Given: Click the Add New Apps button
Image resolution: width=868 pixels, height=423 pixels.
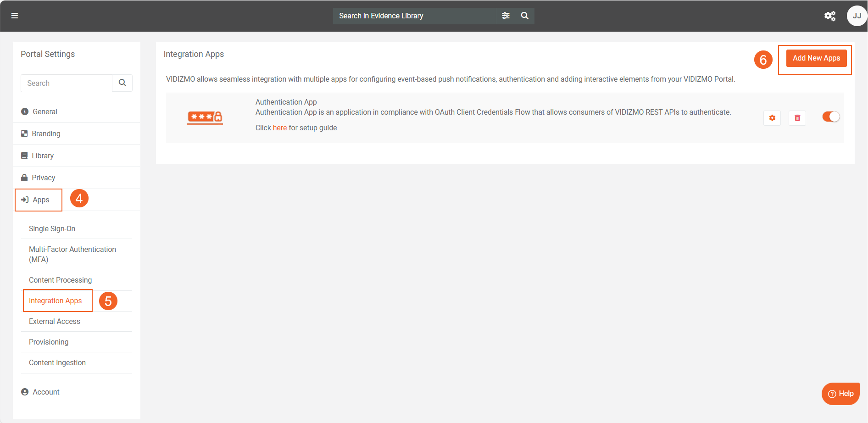Looking at the screenshot, I should coord(816,58).
